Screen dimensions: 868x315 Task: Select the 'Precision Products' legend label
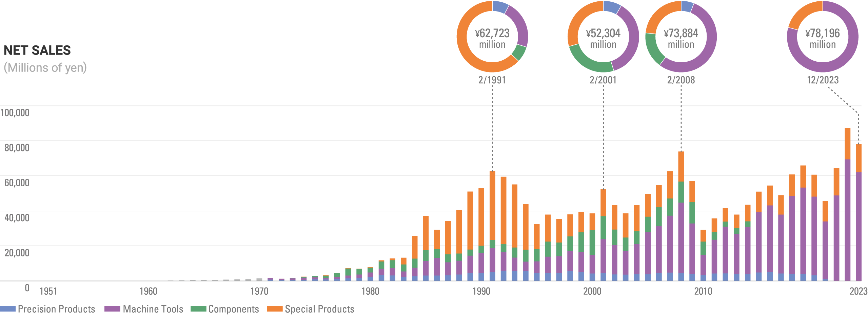click(x=56, y=309)
